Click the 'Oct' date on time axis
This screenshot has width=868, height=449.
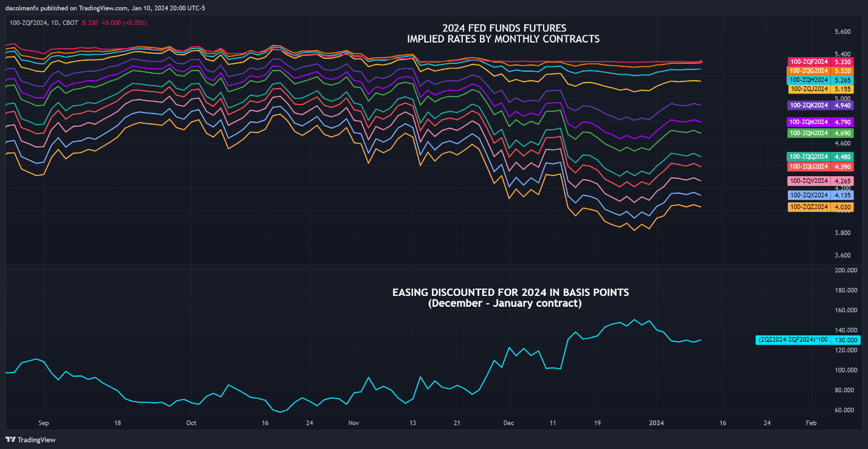click(191, 422)
